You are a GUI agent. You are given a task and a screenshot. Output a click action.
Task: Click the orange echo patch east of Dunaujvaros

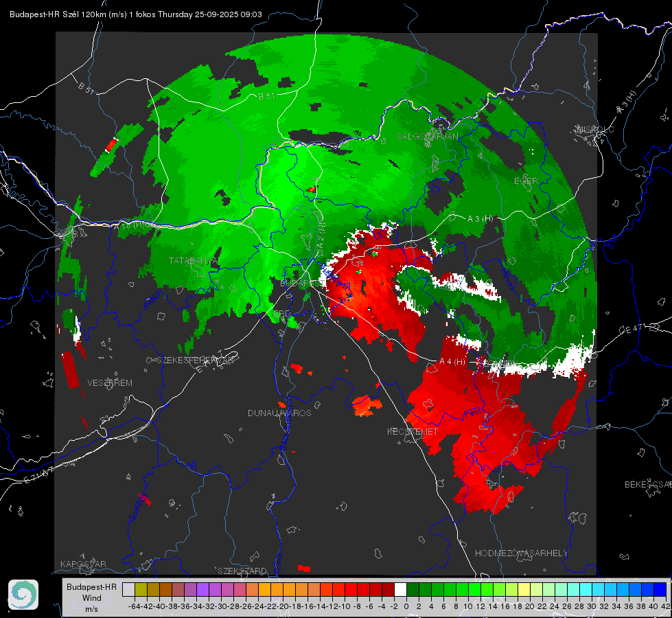coord(367,405)
